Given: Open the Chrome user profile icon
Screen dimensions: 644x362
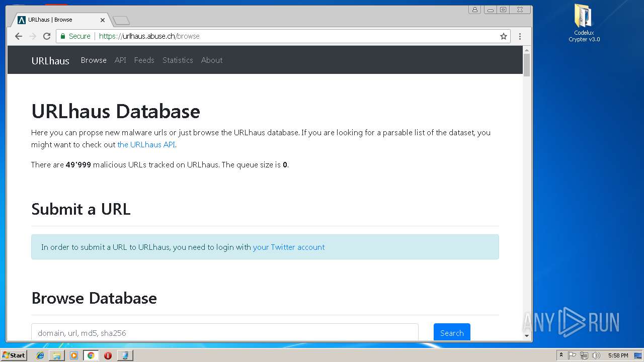Looking at the screenshot, I should point(474,10).
